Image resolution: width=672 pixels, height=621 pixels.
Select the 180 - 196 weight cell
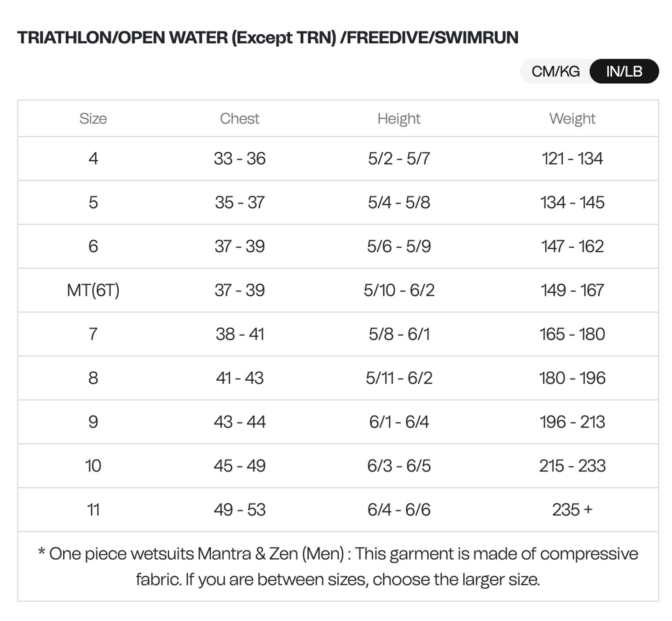(x=572, y=378)
